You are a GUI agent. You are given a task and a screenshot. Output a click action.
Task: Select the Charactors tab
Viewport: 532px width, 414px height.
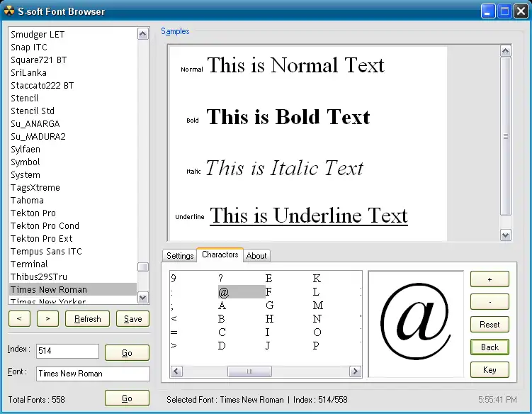tap(220, 254)
